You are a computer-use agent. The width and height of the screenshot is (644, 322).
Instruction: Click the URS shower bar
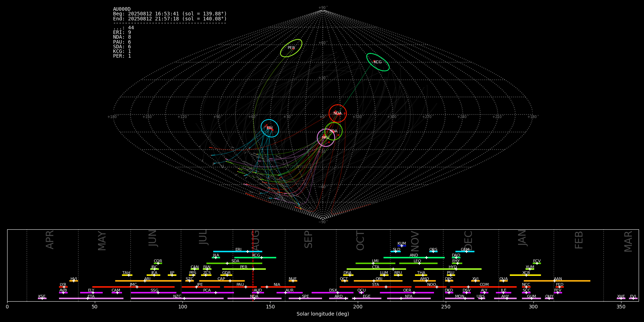(482, 298)
